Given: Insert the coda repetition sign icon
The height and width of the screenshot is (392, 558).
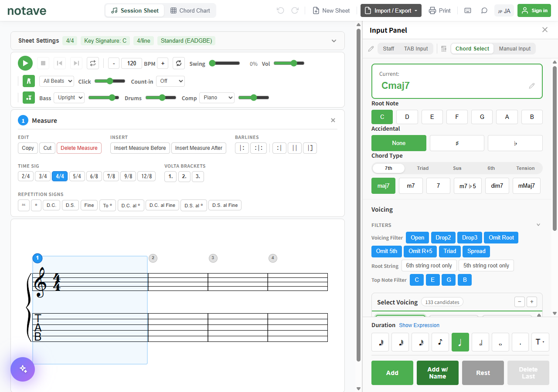Looking at the screenshot, I should pyautogui.click(x=36, y=205).
